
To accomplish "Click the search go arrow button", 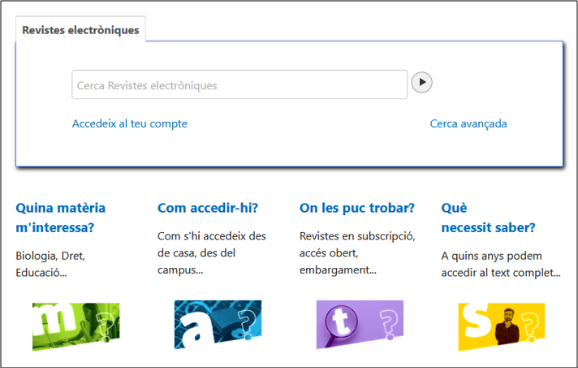I will (422, 82).
